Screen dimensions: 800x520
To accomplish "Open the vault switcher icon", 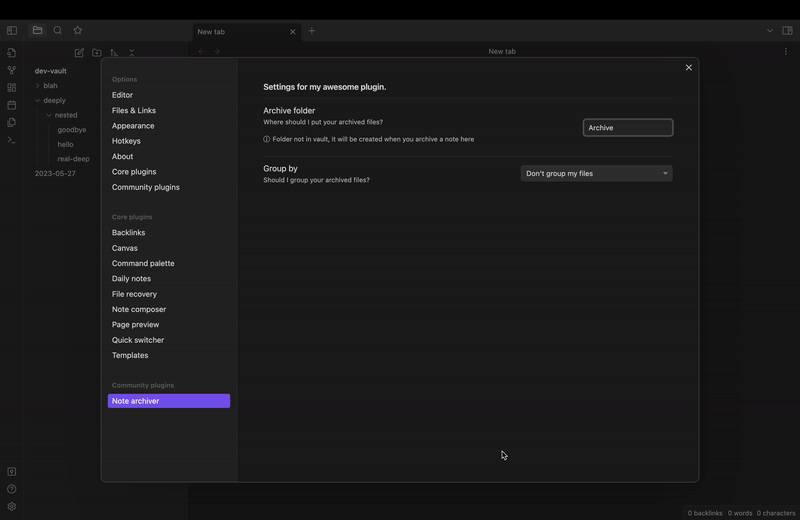I will pos(12,472).
